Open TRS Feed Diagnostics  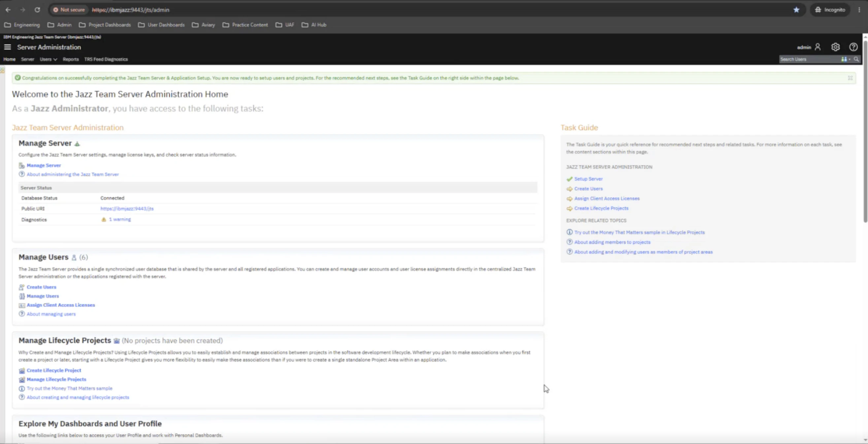106,59
